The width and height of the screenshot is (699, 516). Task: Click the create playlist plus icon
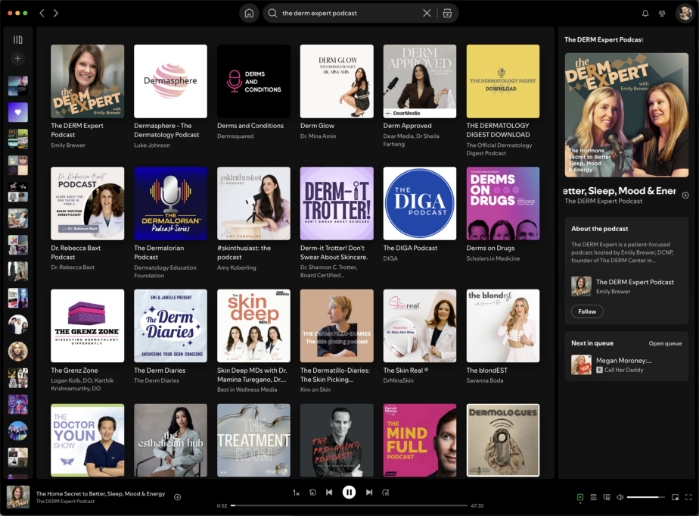[18, 58]
